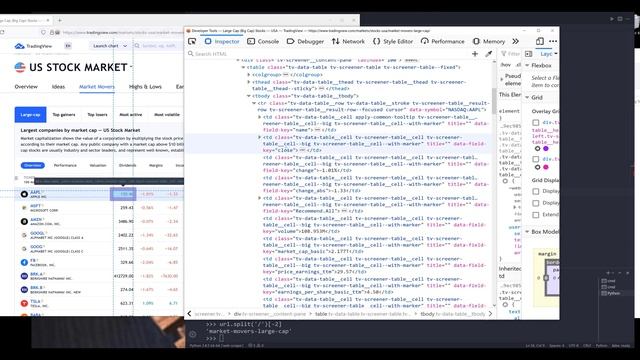Enable second div.tv overlay grid checkbox
Viewport: 640px width, 360px height.
tap(536, 159)
